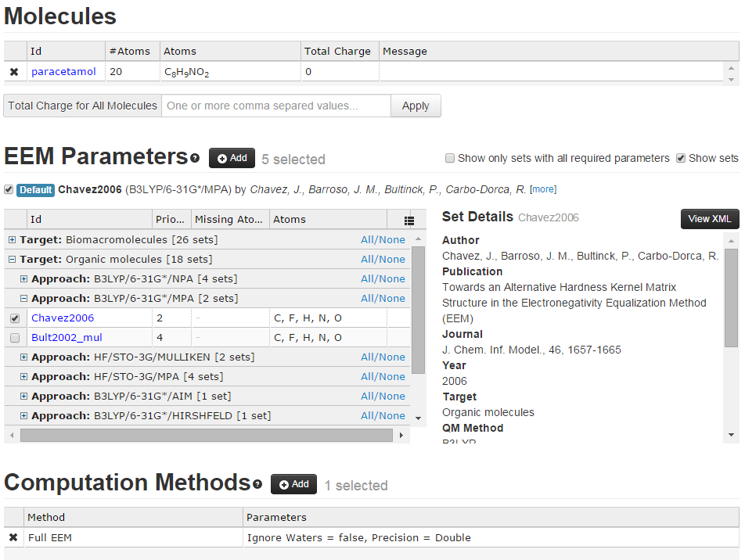
Task: Select the journal text 'J. Chem. Inf. Model., 46, 1657-1665'
Action: (x=531, y=350)
